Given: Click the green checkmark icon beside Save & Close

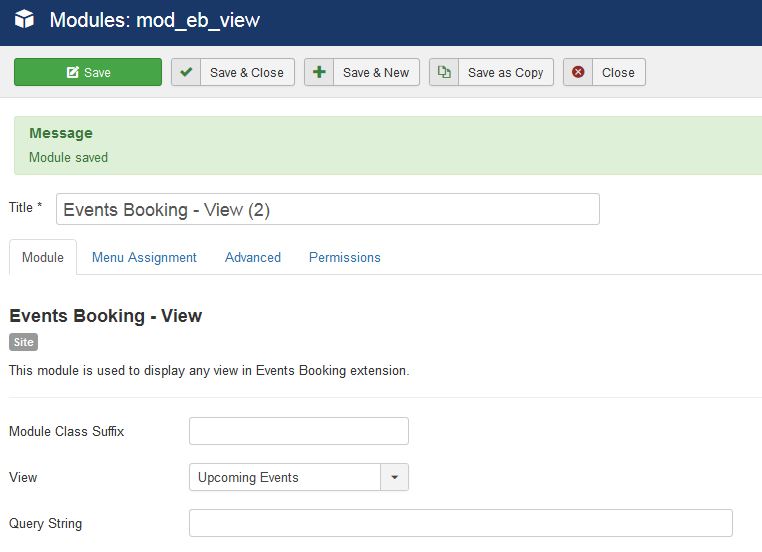Looking at the screenshot, I should click(186, 72).
